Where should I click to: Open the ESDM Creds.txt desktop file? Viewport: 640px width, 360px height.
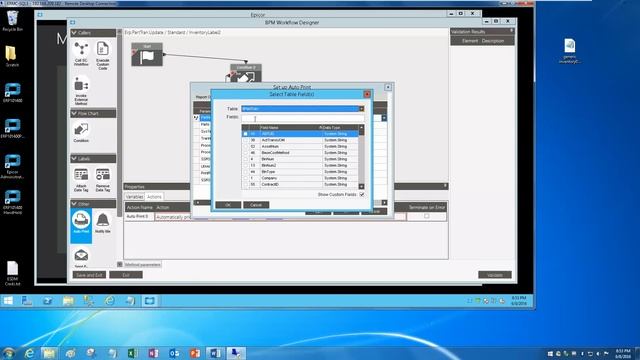[x=13, y=273]
